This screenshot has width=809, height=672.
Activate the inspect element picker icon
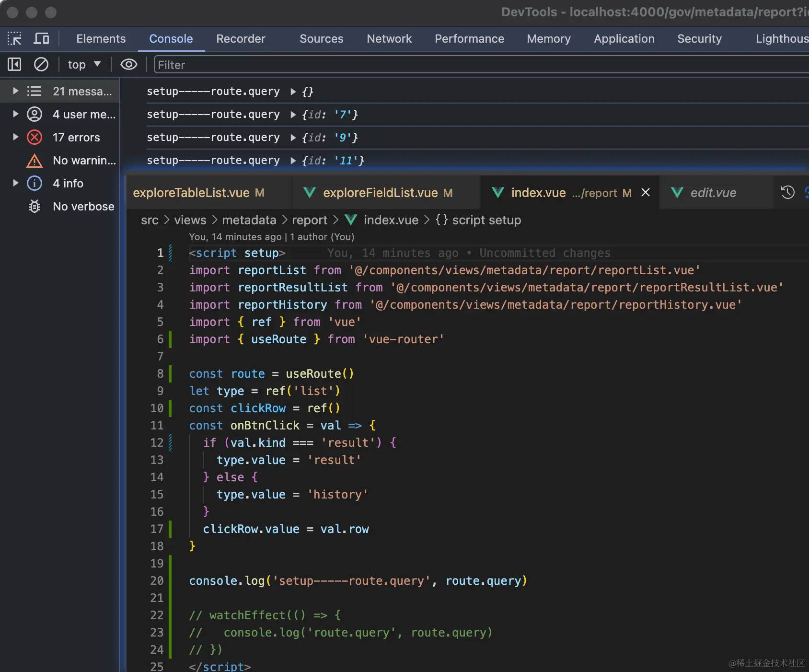pos(14,38)
